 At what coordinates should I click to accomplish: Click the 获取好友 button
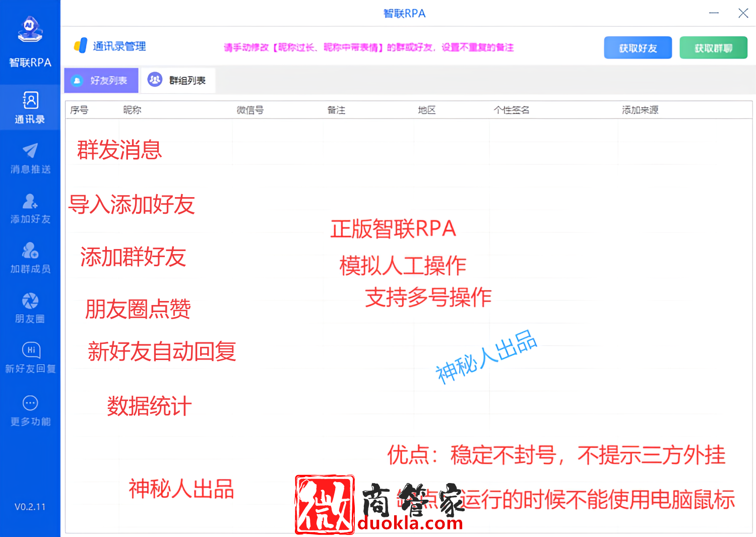point(638,48)
